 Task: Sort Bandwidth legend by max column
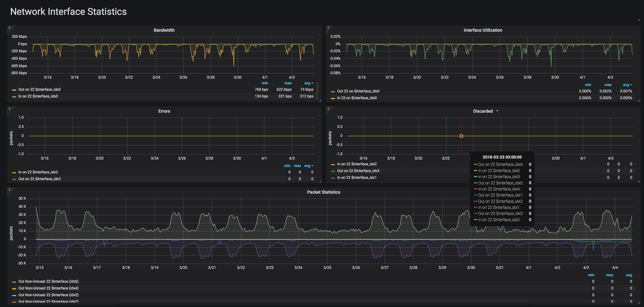(288, 83)
